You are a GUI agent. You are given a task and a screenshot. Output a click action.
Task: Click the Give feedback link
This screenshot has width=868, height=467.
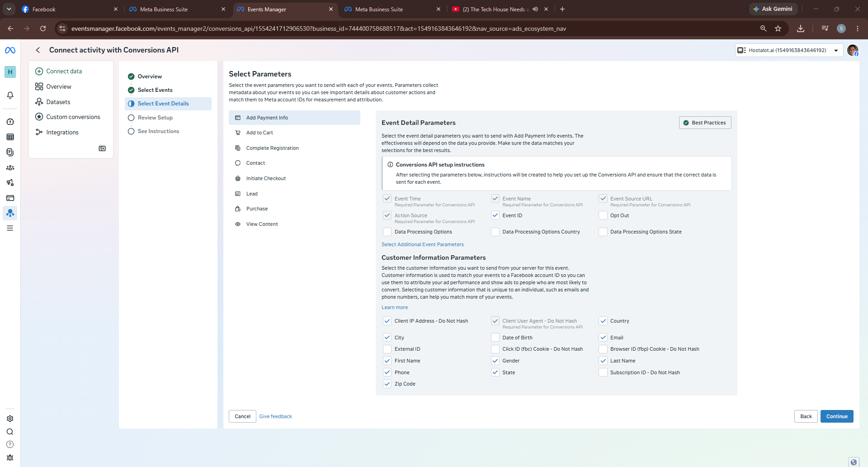275,416
